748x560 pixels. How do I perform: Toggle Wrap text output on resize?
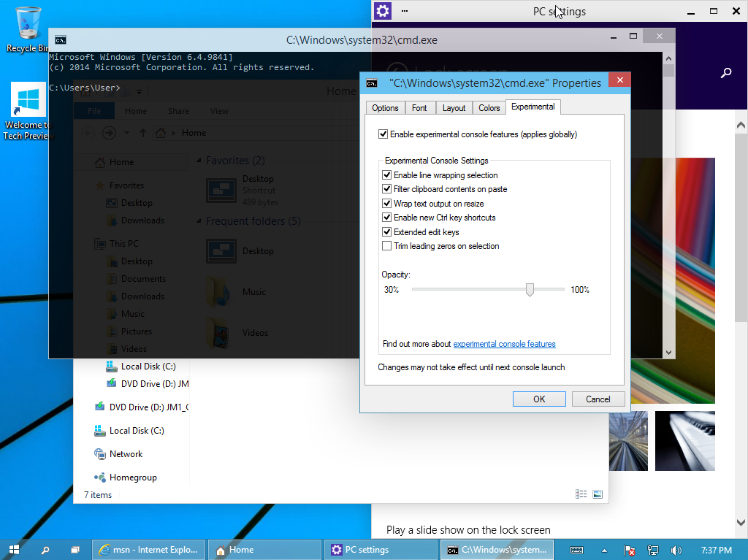(387, 203)
